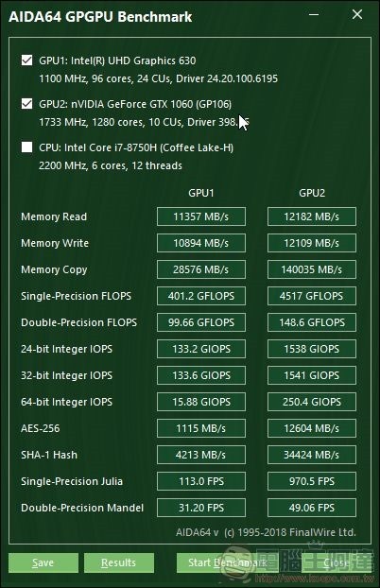This screenshot has height=588, width=380.
Task: Click the GPU2 Memory Read value 12182 MB/s
Action: coord(312,216)
